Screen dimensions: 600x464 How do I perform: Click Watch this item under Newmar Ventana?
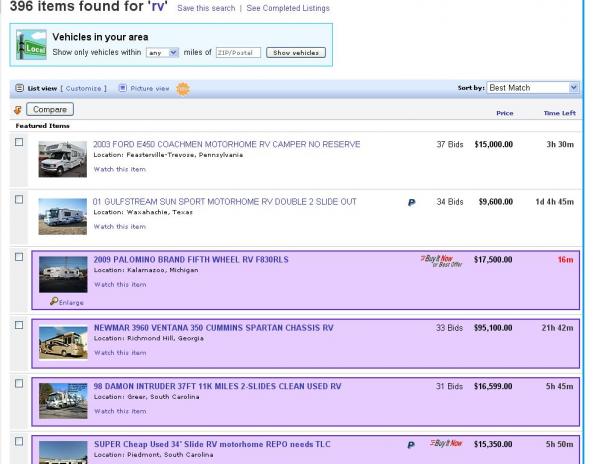pos(120,353)
